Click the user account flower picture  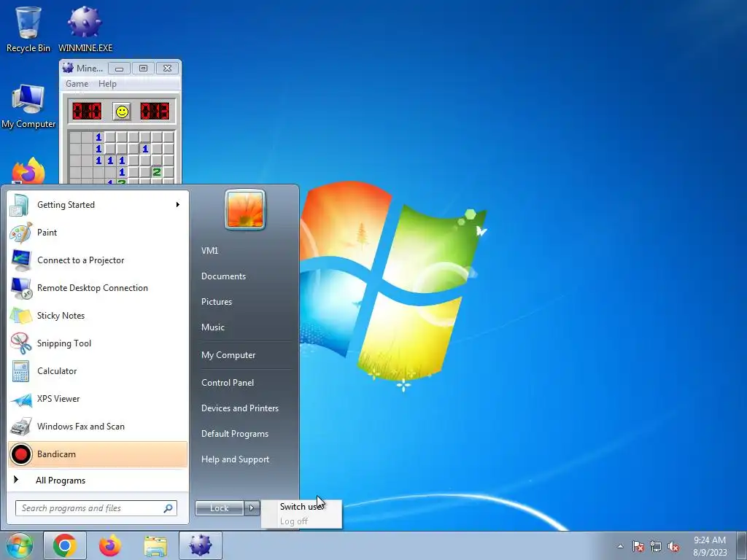click(x=245, y=209)
